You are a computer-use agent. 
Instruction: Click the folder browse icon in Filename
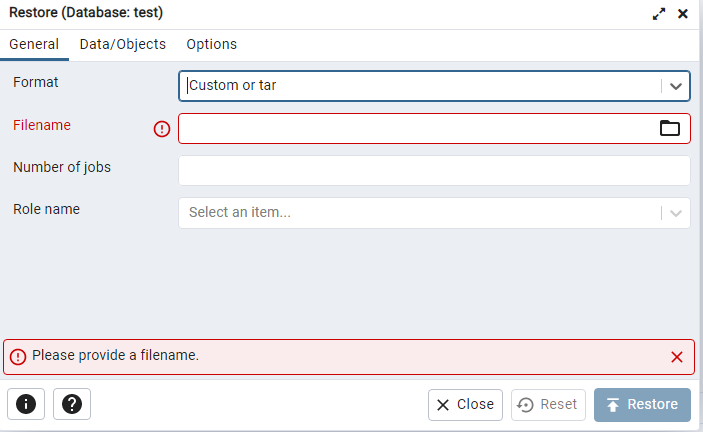(669, 128)
